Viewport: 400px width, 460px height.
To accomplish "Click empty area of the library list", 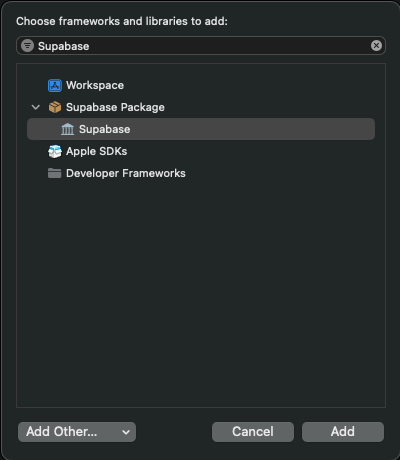I will click(x=201, y=293).
